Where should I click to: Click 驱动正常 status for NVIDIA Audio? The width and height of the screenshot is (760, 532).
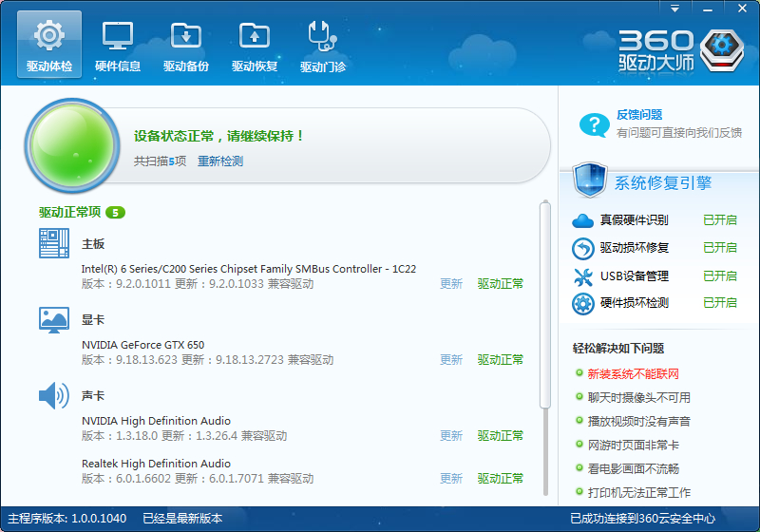(x=501, y=436)
